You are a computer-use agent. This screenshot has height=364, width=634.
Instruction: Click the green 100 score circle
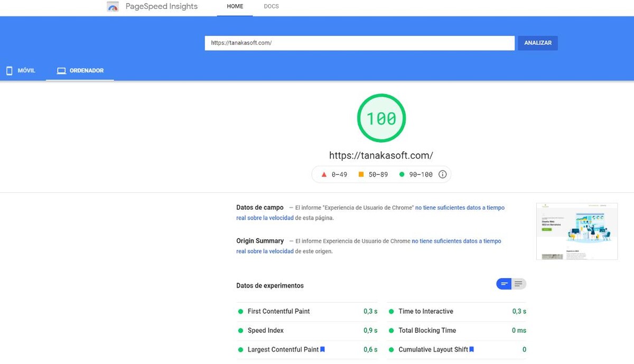click(381, 118)
